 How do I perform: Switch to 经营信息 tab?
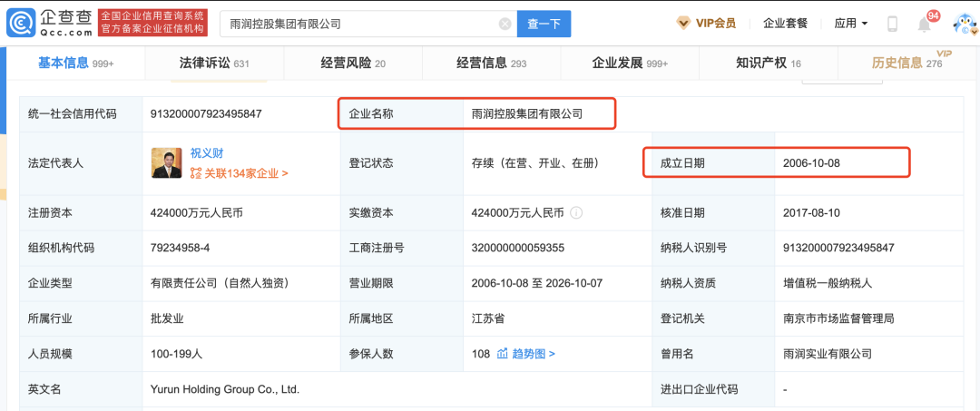pyautogui.click(x=491, y=63)
